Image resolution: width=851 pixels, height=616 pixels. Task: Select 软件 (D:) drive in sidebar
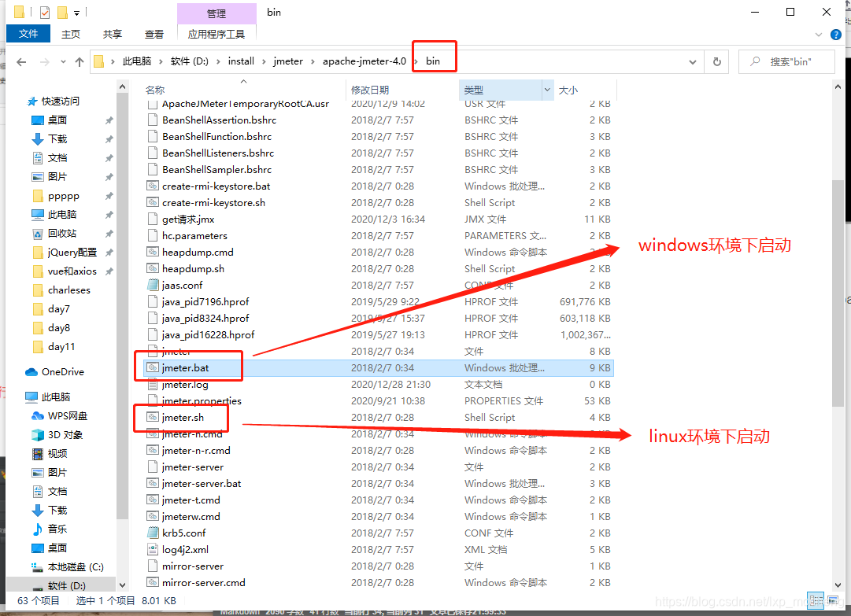[x=66, y=586]
